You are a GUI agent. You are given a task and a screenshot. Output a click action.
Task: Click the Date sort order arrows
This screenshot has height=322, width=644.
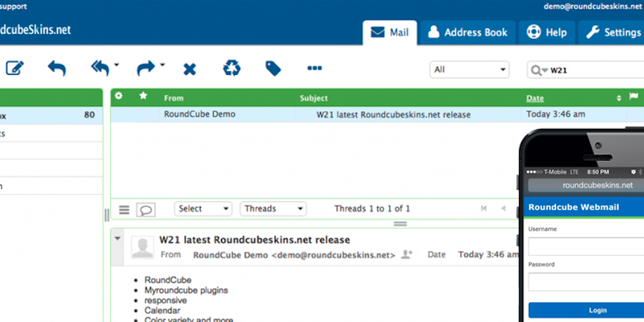click(x=619, y=98)
